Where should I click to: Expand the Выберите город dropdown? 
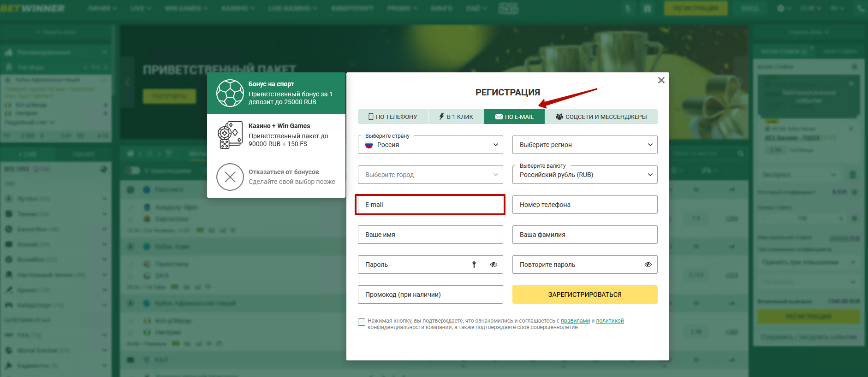(430, 175)
